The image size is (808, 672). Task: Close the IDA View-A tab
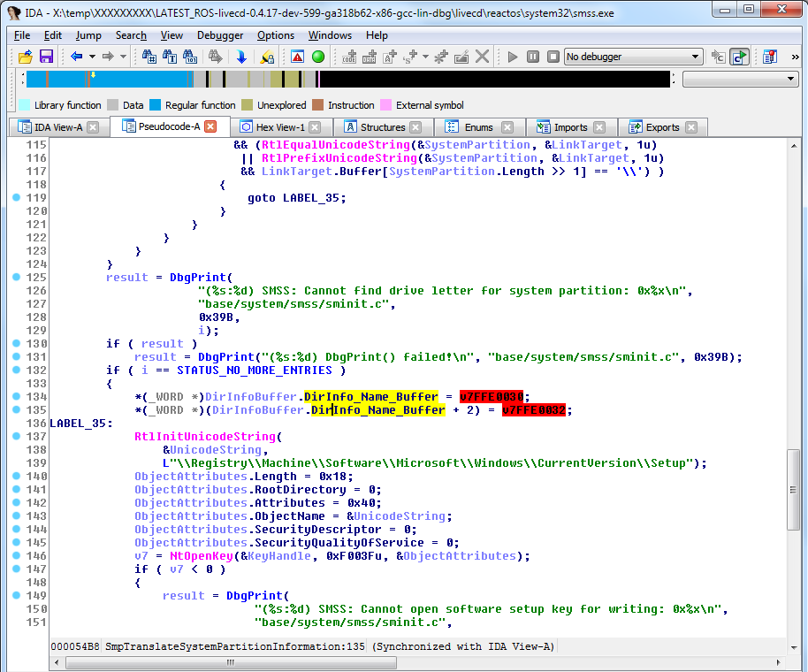(x=93, y=127)
